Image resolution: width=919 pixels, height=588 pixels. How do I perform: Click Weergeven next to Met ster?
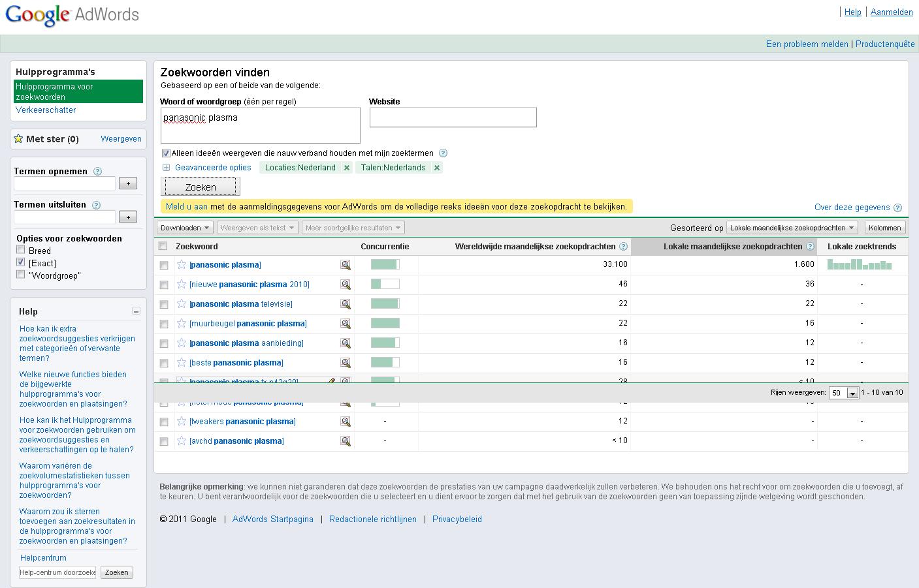tap(121, 139)
